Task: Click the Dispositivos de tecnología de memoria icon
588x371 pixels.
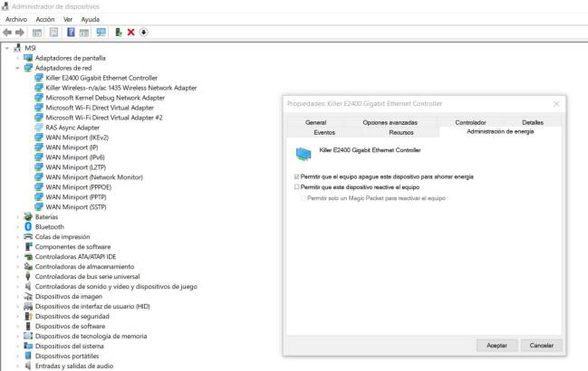Action: (28, 336)
